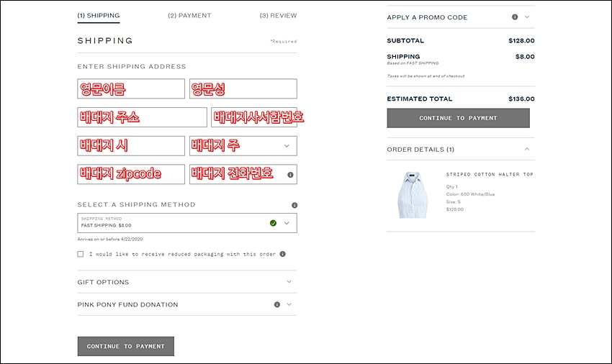Click info icon beside Select a Shipping Method

(294, 205)
